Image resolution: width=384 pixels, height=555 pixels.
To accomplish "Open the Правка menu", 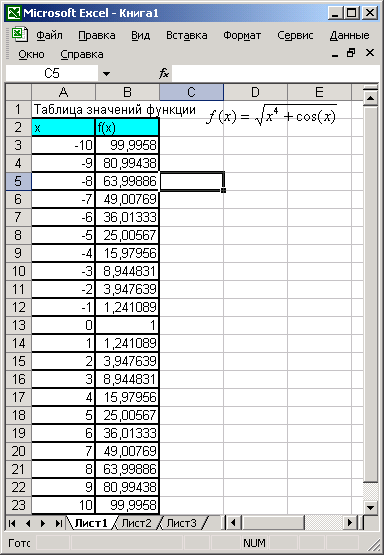I will tap(97, 35).
